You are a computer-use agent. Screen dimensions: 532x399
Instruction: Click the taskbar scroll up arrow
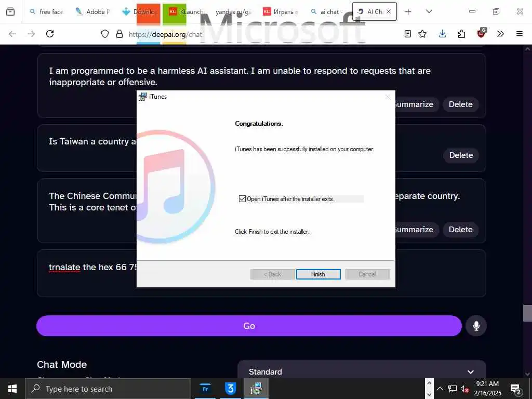(429, 383)
